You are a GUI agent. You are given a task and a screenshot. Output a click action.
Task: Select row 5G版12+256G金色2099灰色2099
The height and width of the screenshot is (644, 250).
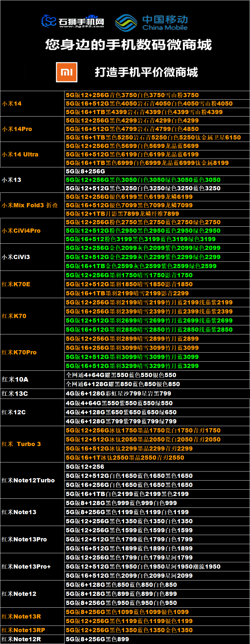tap(157, 248)
